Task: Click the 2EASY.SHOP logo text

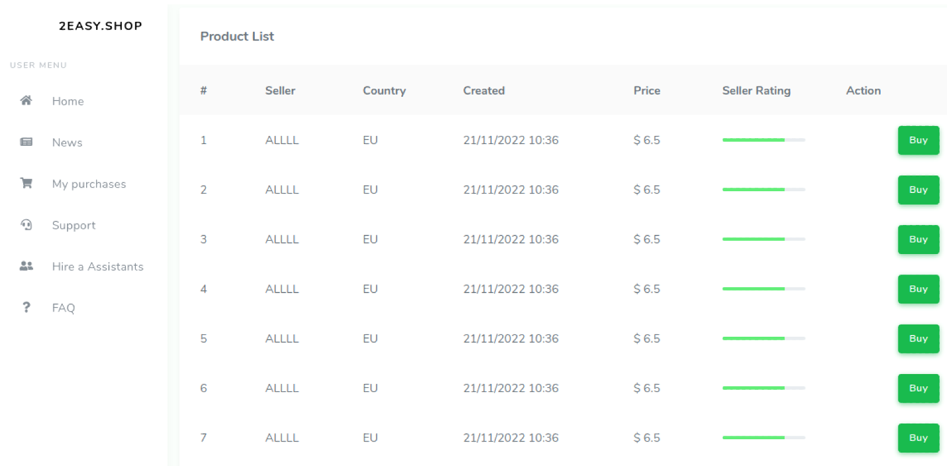Action: [x=100, y=26]
